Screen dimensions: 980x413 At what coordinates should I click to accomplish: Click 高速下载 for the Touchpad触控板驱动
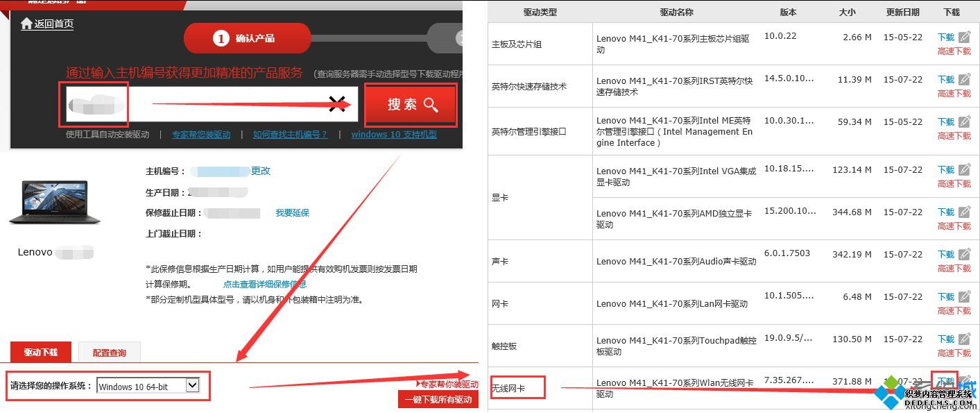pos(954,353)
